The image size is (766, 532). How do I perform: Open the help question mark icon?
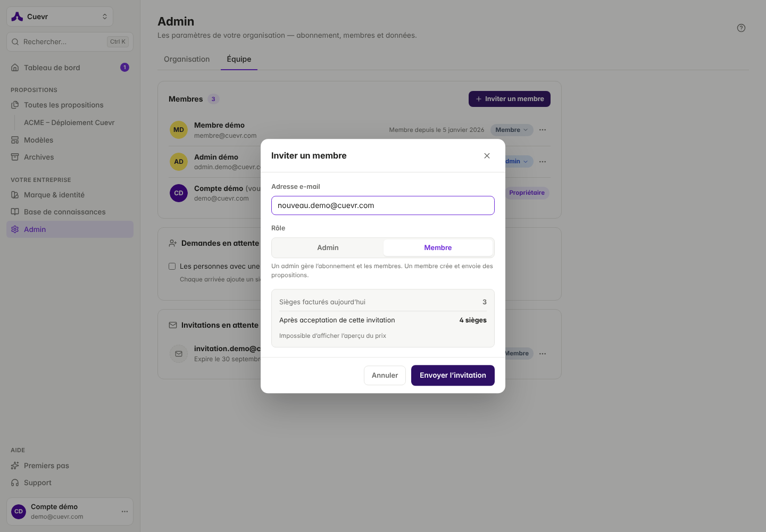pos(741,28)
